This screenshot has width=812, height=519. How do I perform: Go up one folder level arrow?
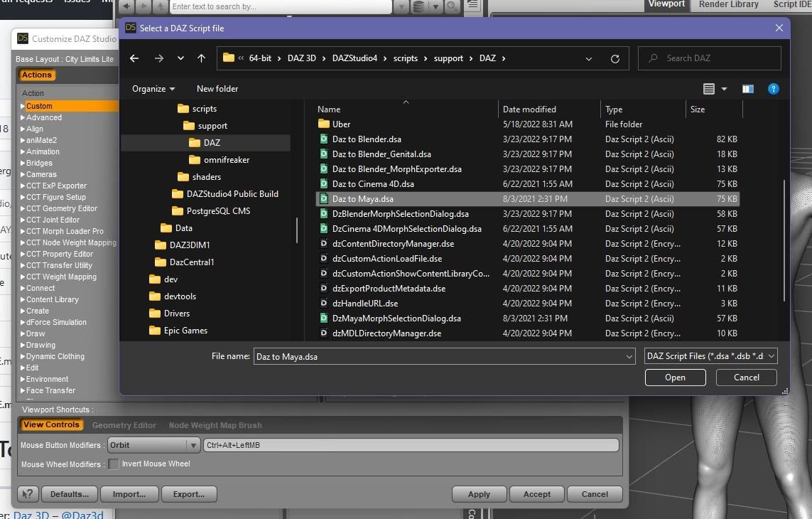pyautogui.click(x=202, y=58)
